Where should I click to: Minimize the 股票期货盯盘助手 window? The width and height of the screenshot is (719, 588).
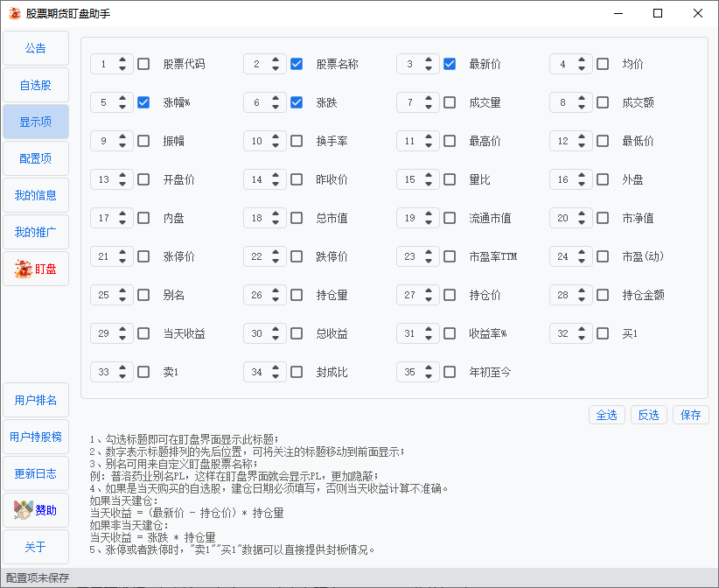(x=618, y=13)
